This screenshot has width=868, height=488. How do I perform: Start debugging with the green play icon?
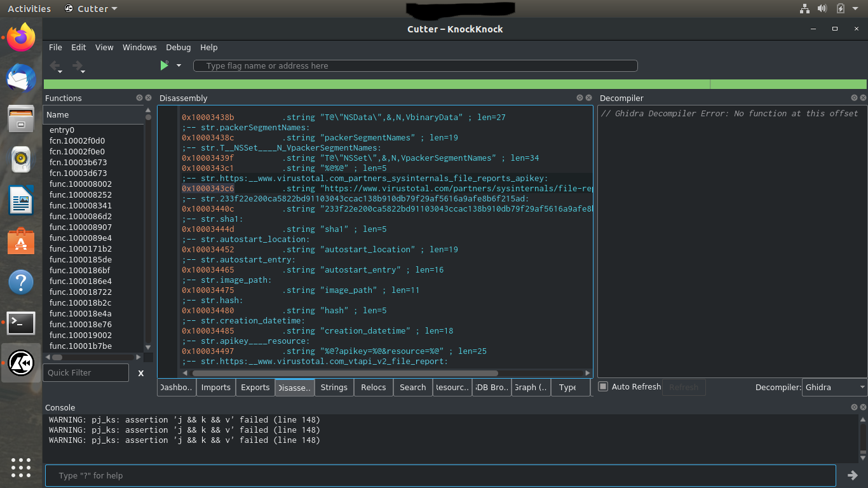point(164,65)
